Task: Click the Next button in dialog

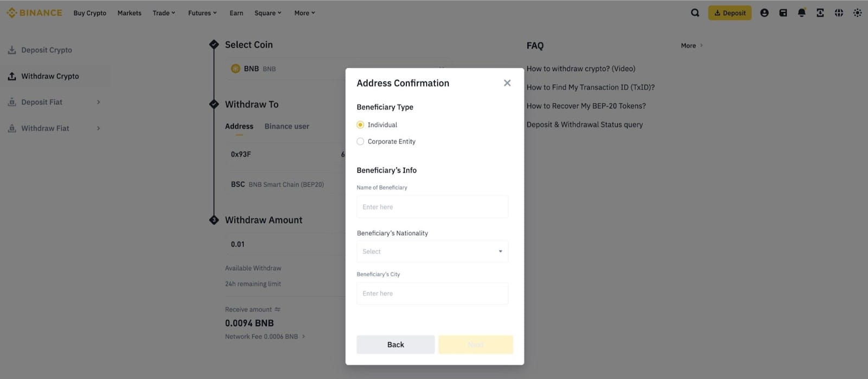Action: (476, 345)
